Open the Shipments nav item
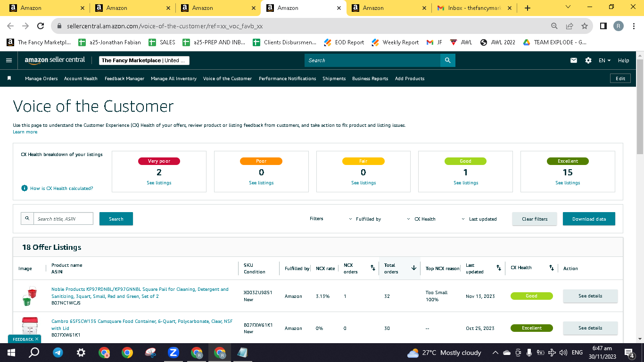The width and height of the screenshot is (644, 362). (334, 79)
